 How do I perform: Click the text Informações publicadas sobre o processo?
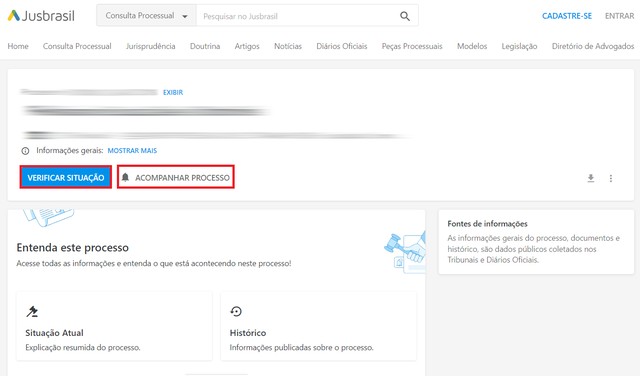[x=302, y=347]
